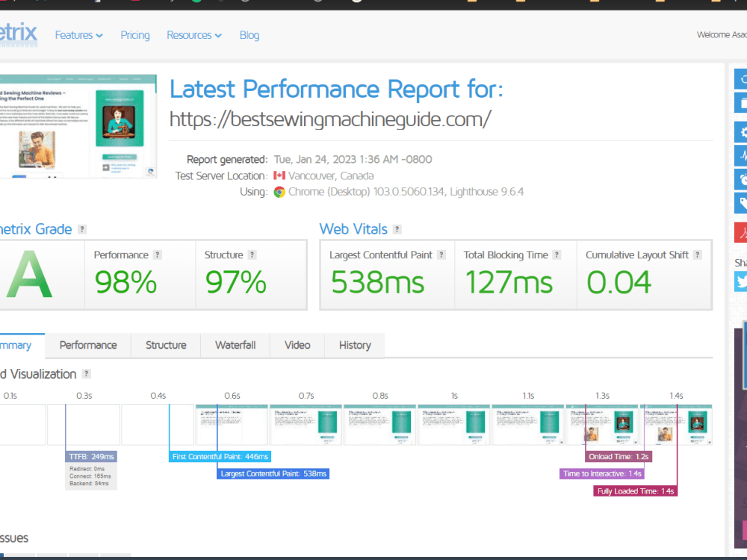
Task: Select the 0.6s filmstrip frame
Action: pos(232,425)
